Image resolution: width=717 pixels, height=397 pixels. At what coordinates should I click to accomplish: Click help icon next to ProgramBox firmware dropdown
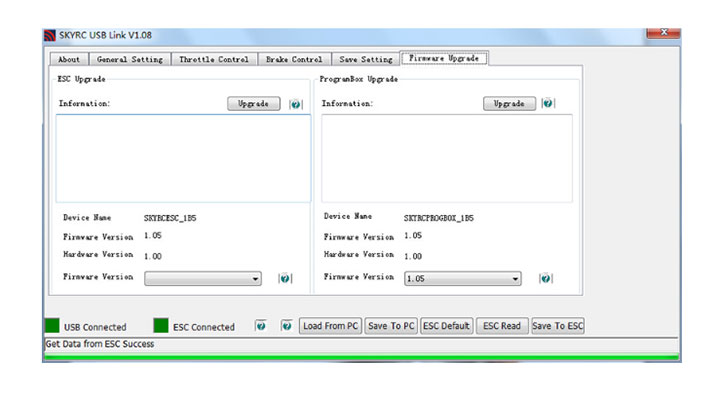(546, 278)
